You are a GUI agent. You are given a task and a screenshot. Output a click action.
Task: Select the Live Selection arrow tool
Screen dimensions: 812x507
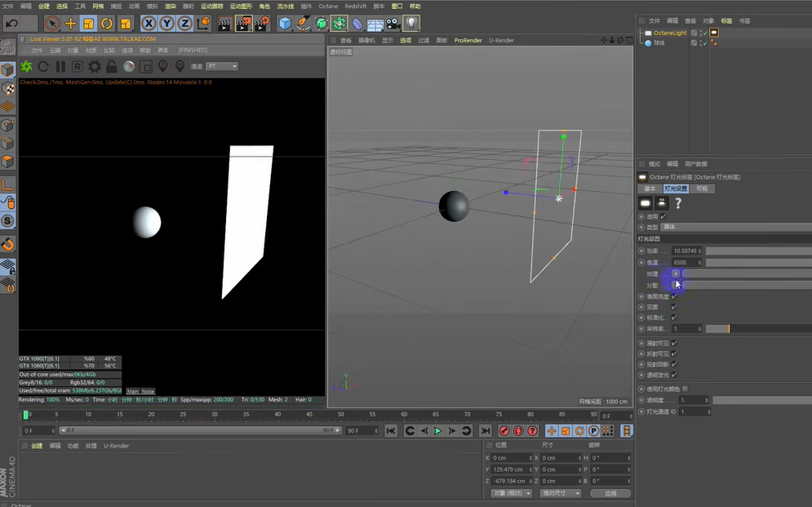click(53, 22)
